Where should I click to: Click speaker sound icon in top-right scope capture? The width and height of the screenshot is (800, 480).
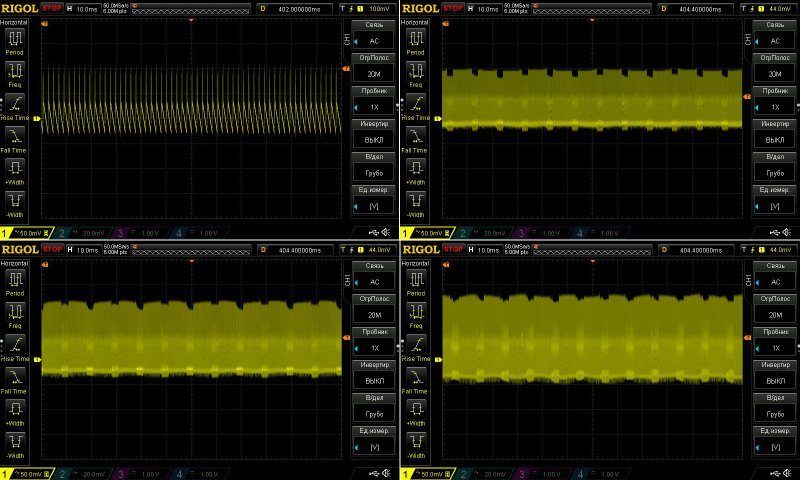787,233
